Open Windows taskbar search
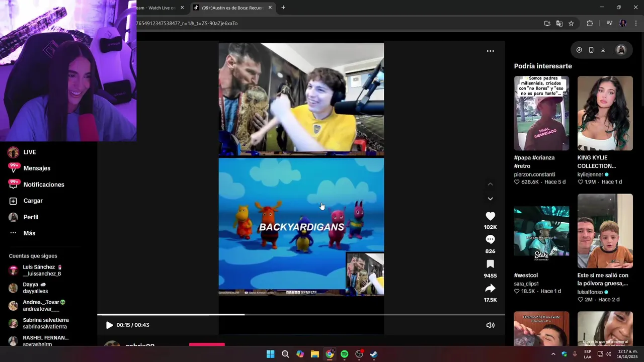This screenshot has width=644, height=362. pyautogui.click(x=285, y=354)
